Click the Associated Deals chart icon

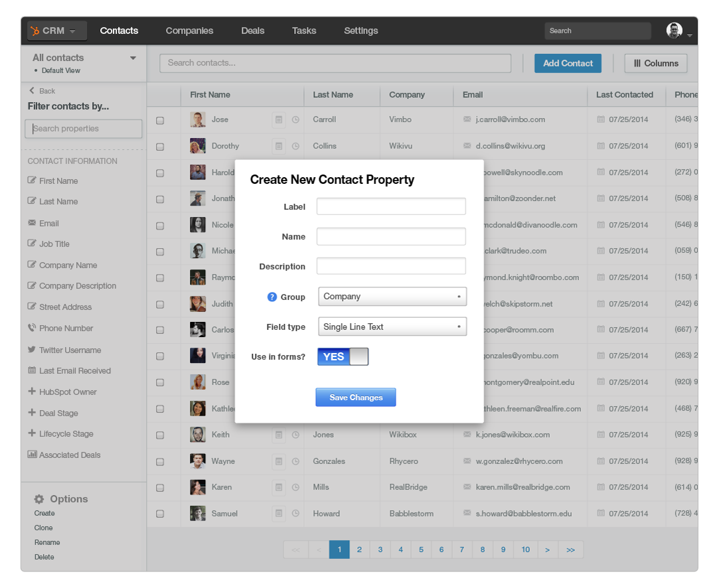(x=32, y=455)
